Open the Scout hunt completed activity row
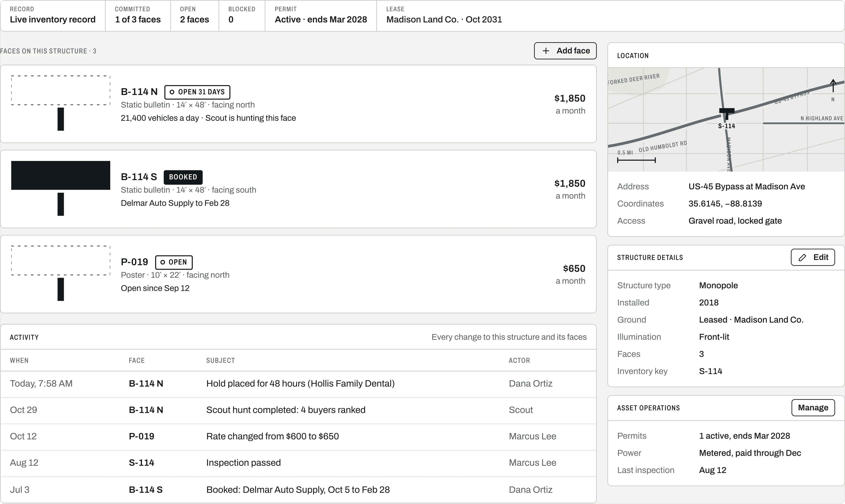Image resolution: width=845 pixels, height=504 pixels. [x=298, y=410]
